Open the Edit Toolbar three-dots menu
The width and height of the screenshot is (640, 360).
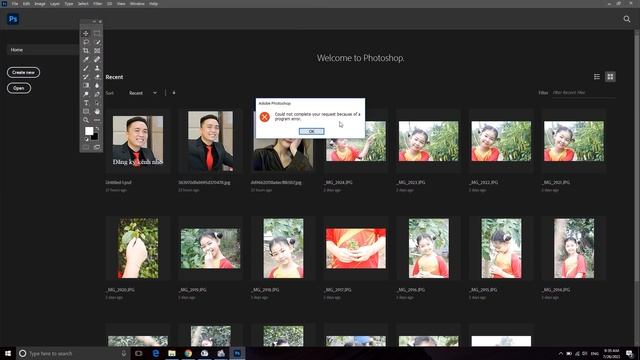[x=97, y=120]
